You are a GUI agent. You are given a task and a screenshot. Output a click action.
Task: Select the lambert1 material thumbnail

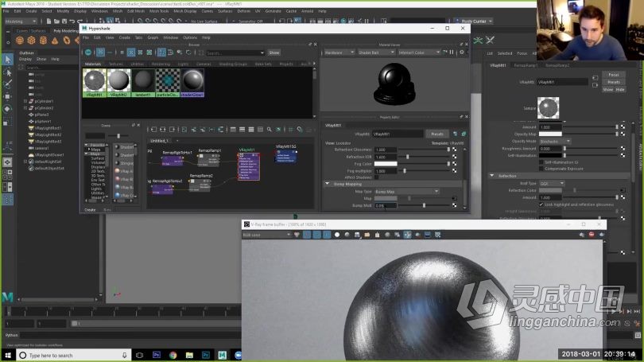click(143, 83)
